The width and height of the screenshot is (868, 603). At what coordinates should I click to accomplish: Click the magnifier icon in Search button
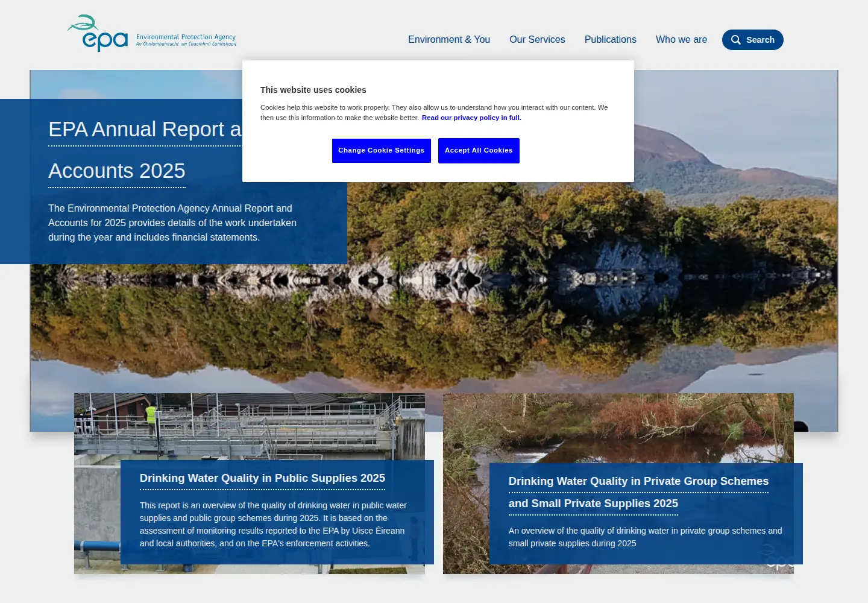pos(736,40)
